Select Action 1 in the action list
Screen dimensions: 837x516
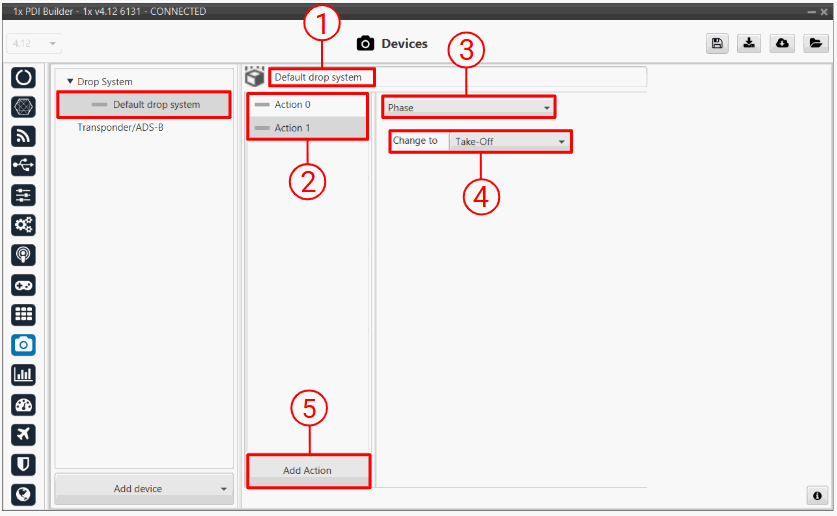(307, 128)
